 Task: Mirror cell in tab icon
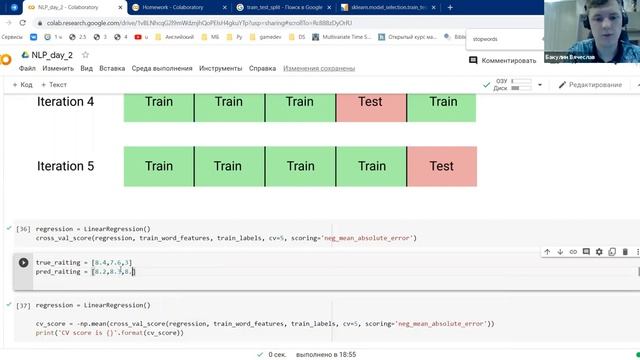tap(612, 252)
